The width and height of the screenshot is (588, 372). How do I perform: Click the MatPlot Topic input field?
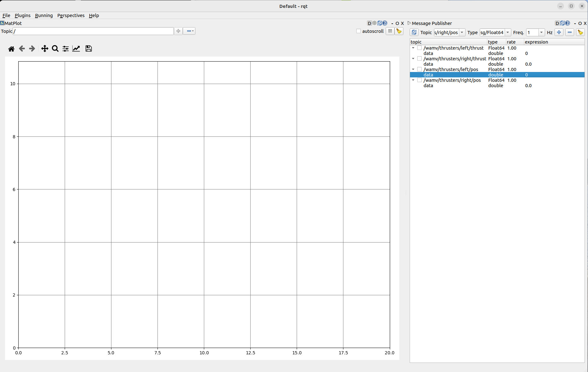(93, 31)
